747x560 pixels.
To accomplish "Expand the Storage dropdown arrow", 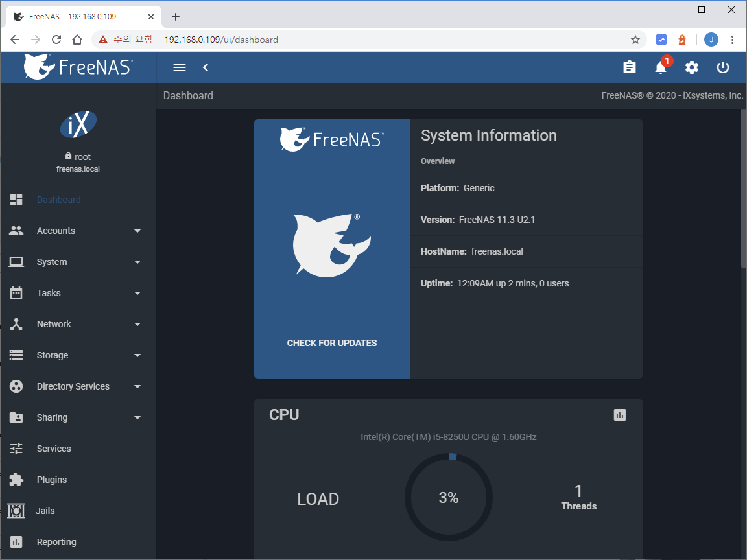I will click(137, 355).
